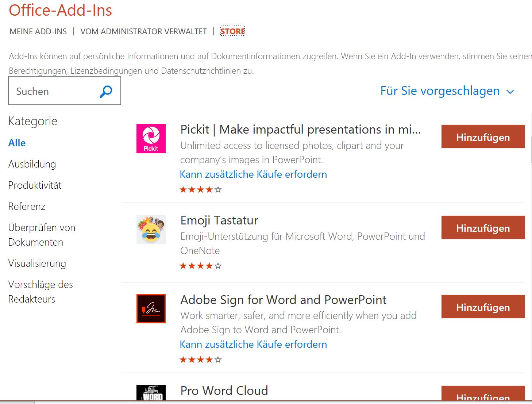Filter by the Visualisierung category
532x404 pixels.
tap(37, 263)
